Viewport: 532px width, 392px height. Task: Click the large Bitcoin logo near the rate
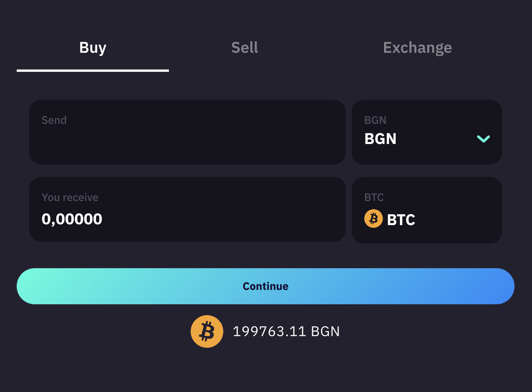(x=207, y=331)
